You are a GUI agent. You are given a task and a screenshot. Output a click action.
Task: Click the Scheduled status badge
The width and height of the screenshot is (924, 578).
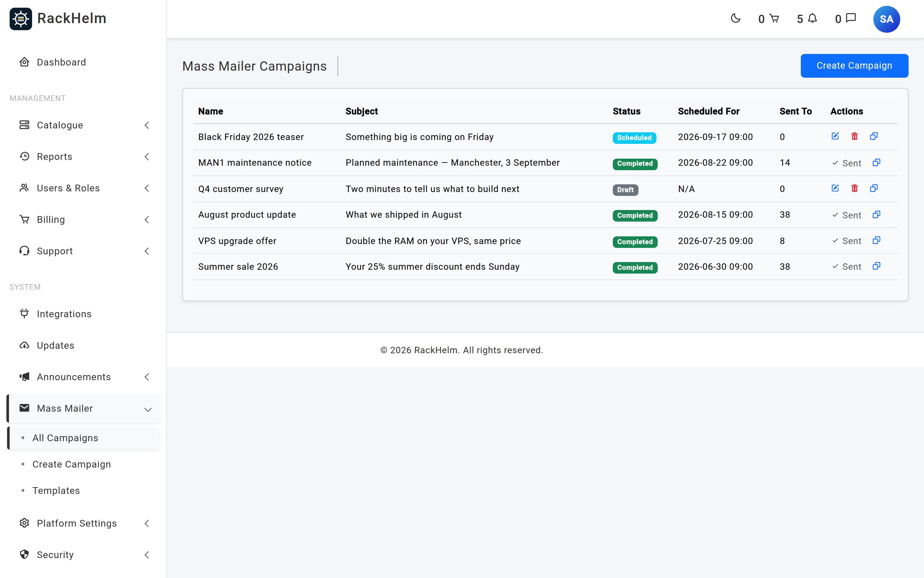pyautogui.click(x=634, y=138)
